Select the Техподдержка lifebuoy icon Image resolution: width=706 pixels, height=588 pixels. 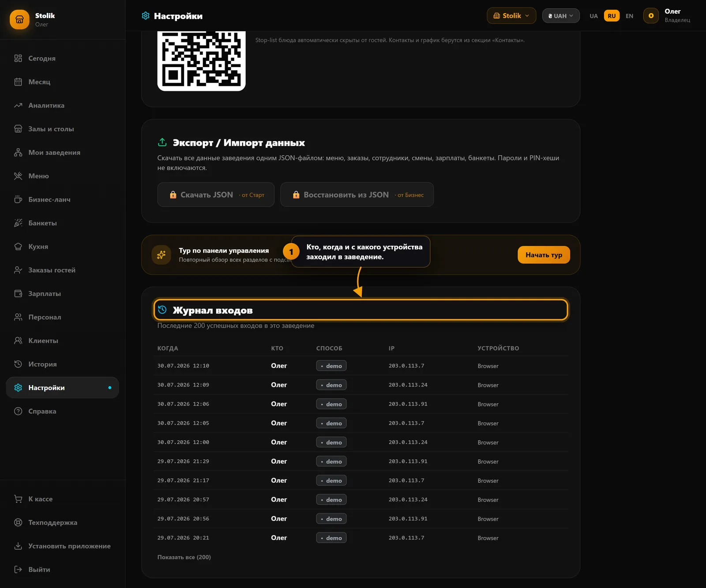18,522
